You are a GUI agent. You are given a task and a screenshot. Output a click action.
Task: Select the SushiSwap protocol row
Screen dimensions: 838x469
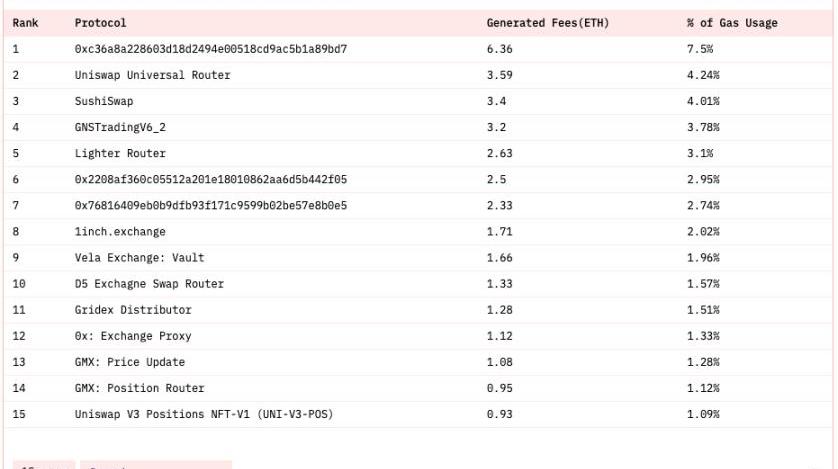pyautogui.click(x=103, y=101)
